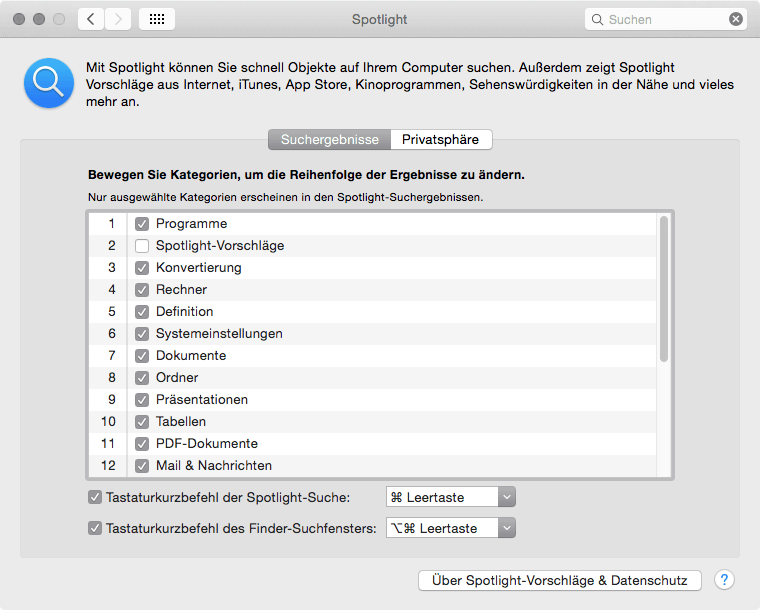Click the magnifier icon in the search field
Viewport: 760px width, 610px height.
tap(597, 20)
